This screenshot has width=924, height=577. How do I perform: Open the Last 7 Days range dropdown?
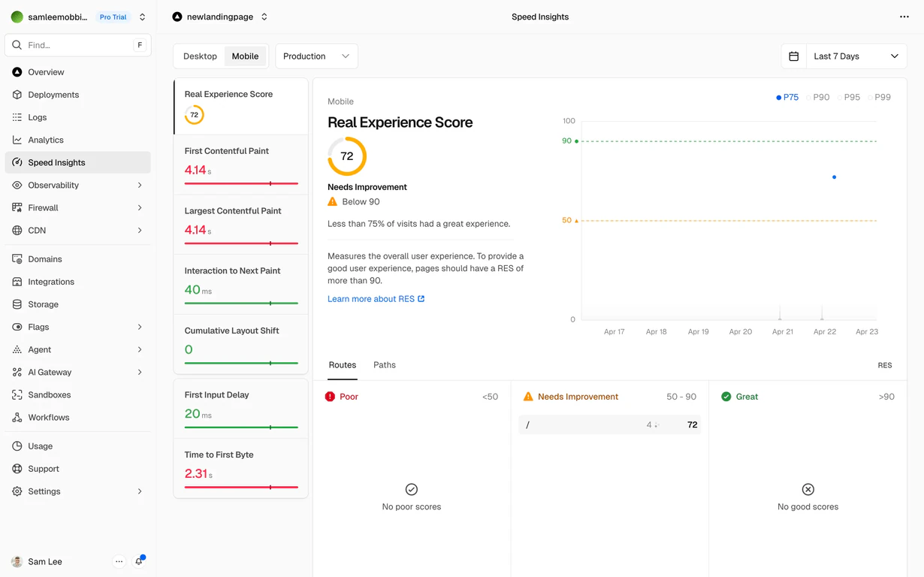click(x=856, y=56)
